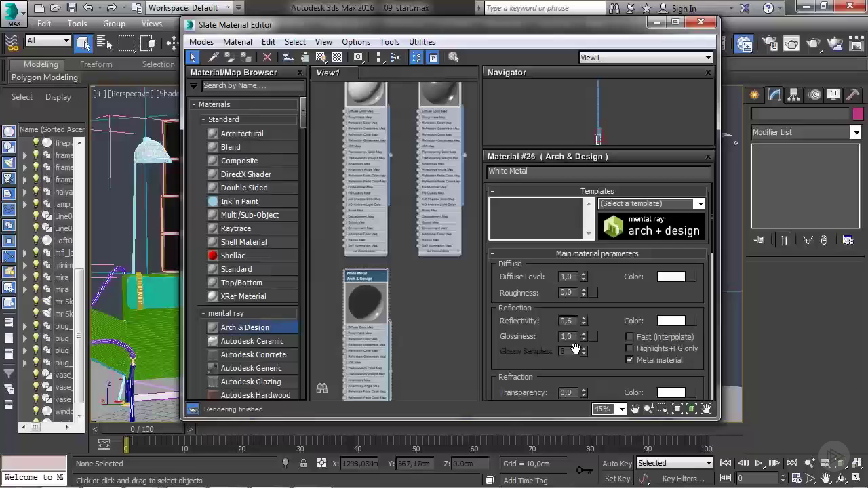868x488 pixels.
Task: Select the View1 tab in Slate editor
Action: (x=328, y=73)
